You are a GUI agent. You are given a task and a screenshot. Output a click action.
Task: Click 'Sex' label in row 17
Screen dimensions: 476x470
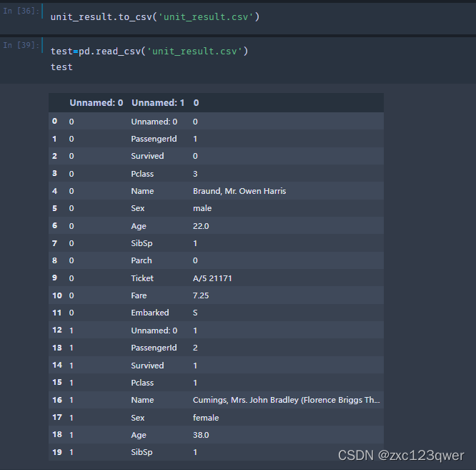138,418
